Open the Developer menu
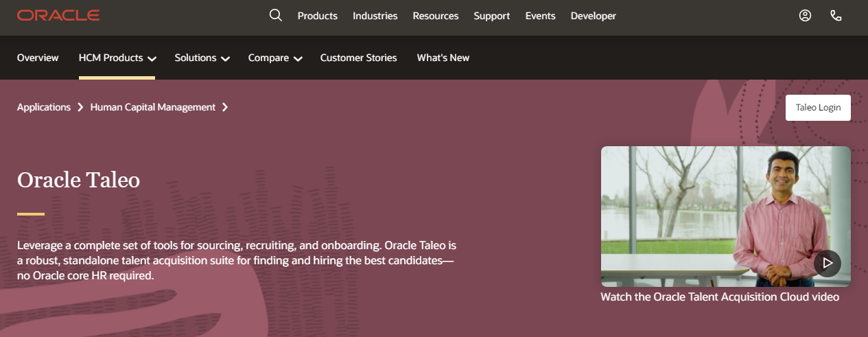This screenshot has width=868, height=337. [593, 16]
